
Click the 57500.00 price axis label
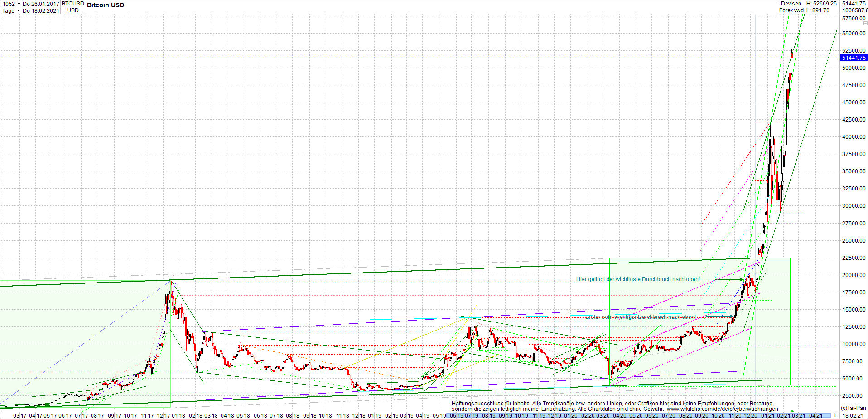(x=854, y=19)
